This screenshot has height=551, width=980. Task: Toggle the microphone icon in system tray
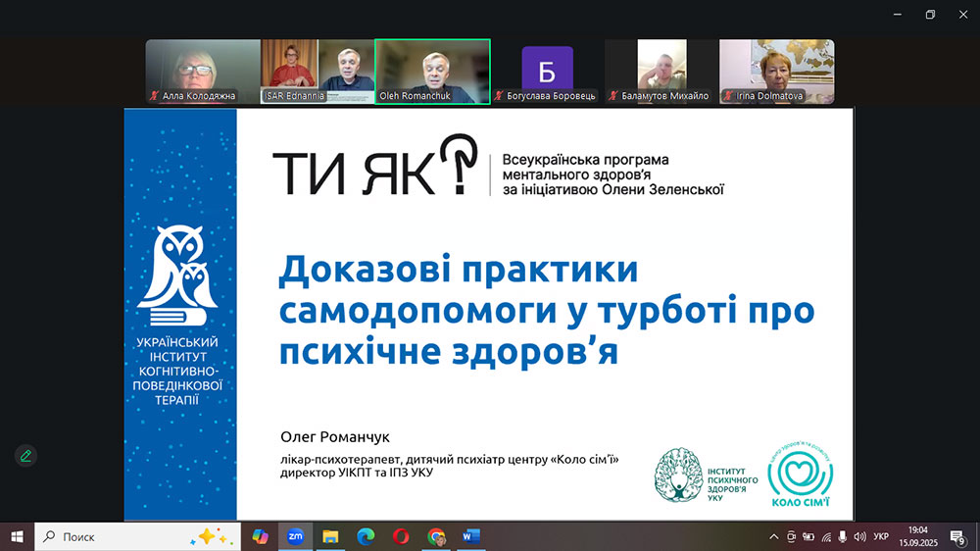pos(843,536)
